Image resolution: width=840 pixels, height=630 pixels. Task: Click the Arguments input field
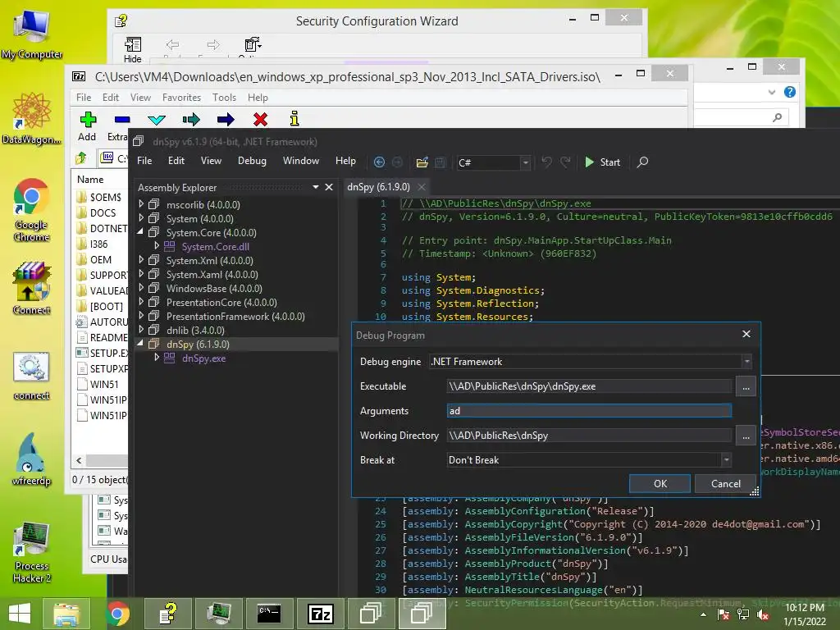pyautogui.click(x=589, y=411)
